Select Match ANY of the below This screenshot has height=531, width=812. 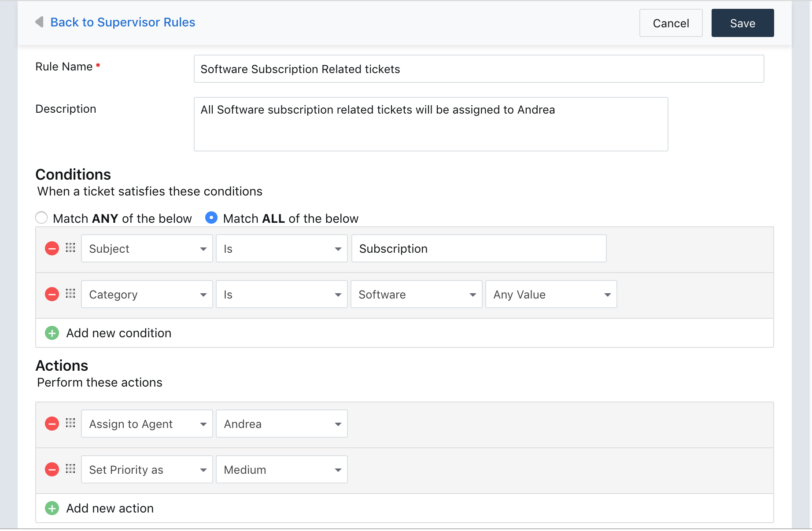pos(42,218)
